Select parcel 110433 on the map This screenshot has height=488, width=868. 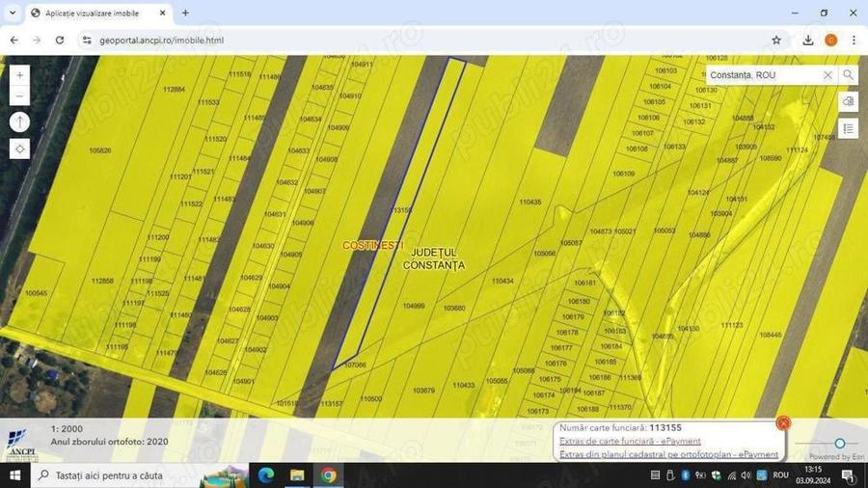coord(463,385)
